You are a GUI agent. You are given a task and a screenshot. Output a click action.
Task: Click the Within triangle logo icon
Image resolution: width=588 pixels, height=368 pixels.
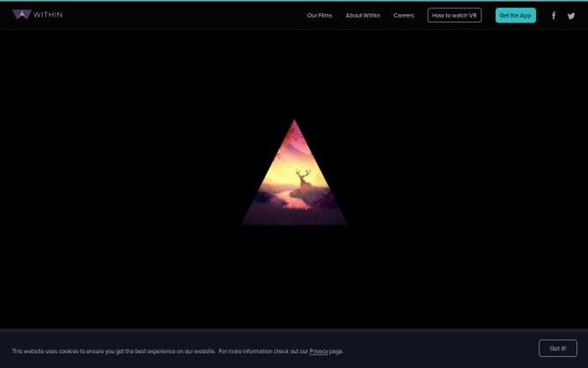21,15
